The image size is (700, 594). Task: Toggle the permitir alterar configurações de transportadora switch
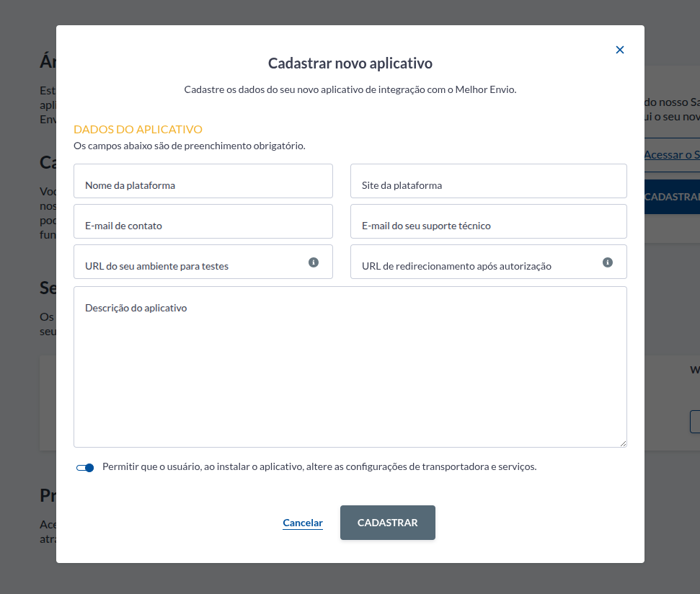[85, 467]
